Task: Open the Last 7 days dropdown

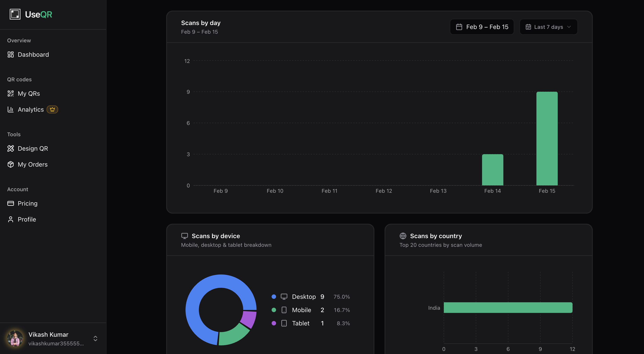Action: click(548, 27)
